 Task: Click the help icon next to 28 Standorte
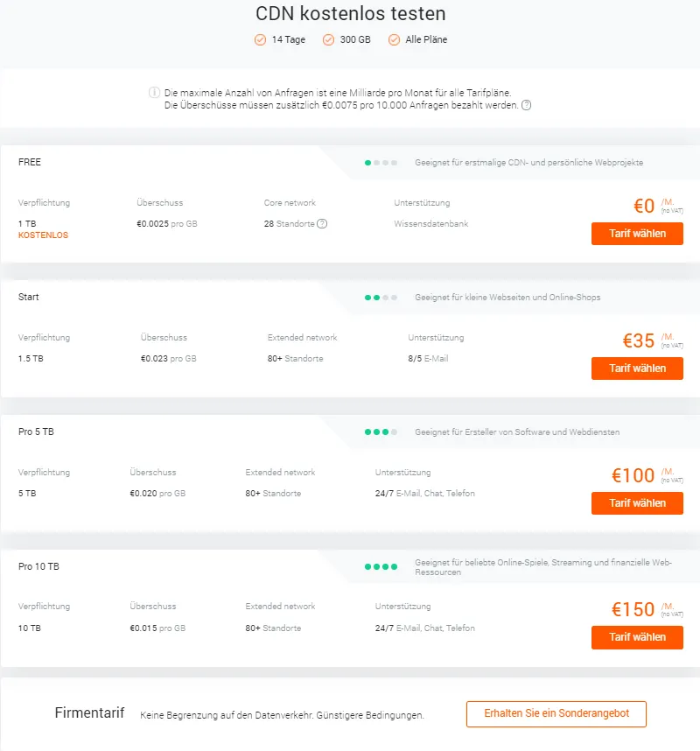[x=322, y=224]
